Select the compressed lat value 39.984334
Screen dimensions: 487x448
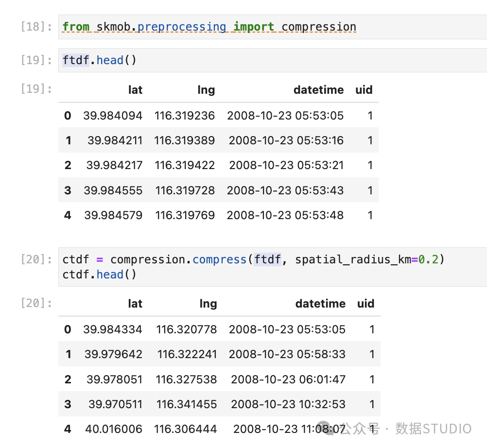click(x=113, y=329)
